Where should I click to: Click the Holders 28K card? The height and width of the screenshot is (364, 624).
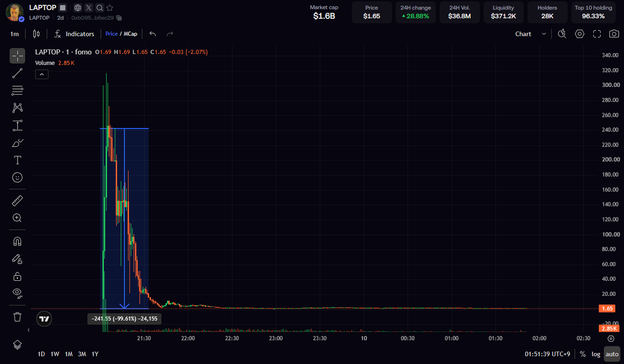point(547,12)
